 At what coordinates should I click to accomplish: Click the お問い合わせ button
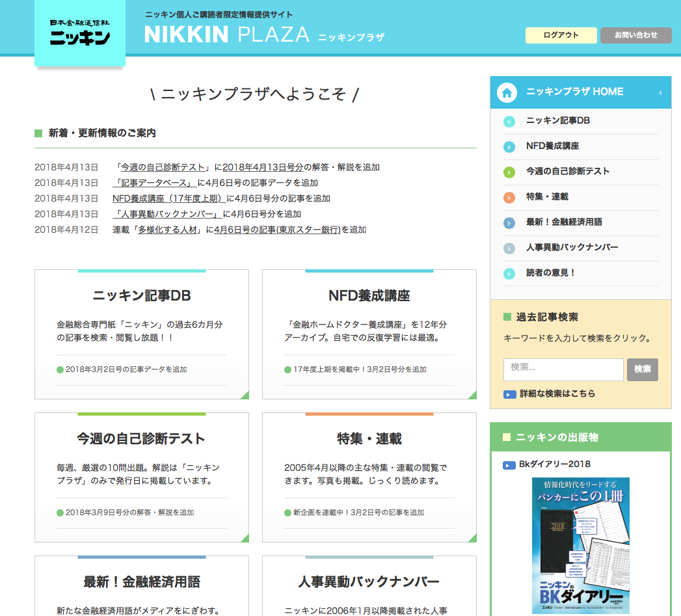pos(636,35)
